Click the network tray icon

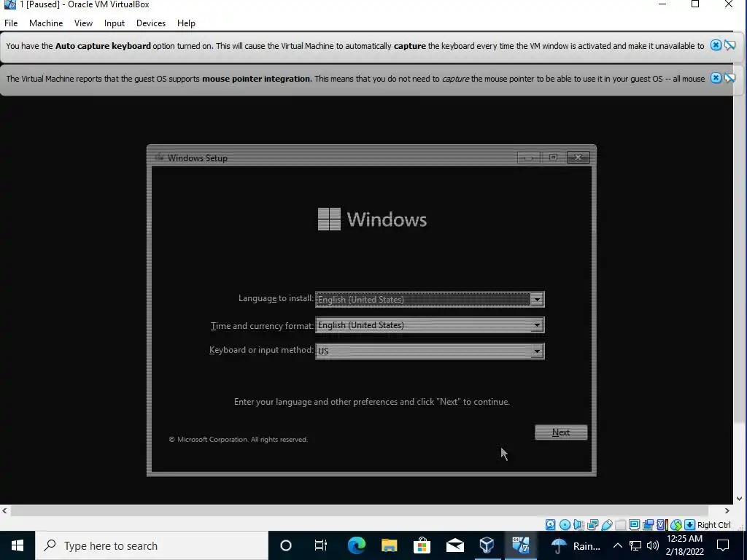[x=635, y=545]
